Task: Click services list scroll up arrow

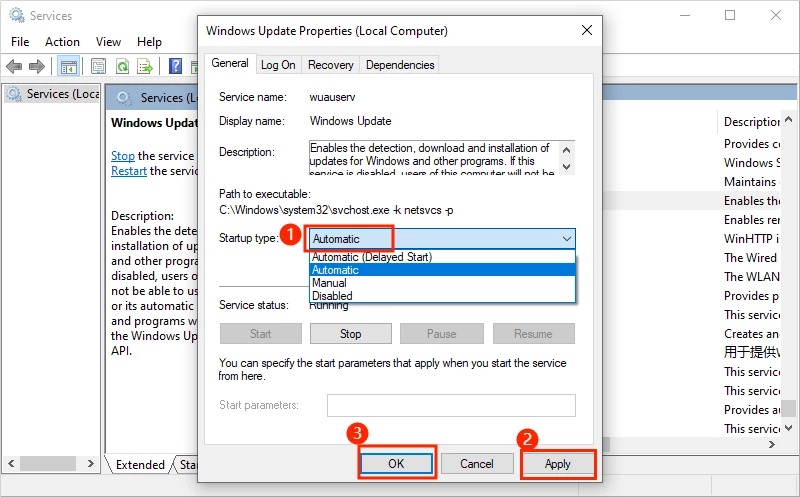Action: (x=789, y=119)
